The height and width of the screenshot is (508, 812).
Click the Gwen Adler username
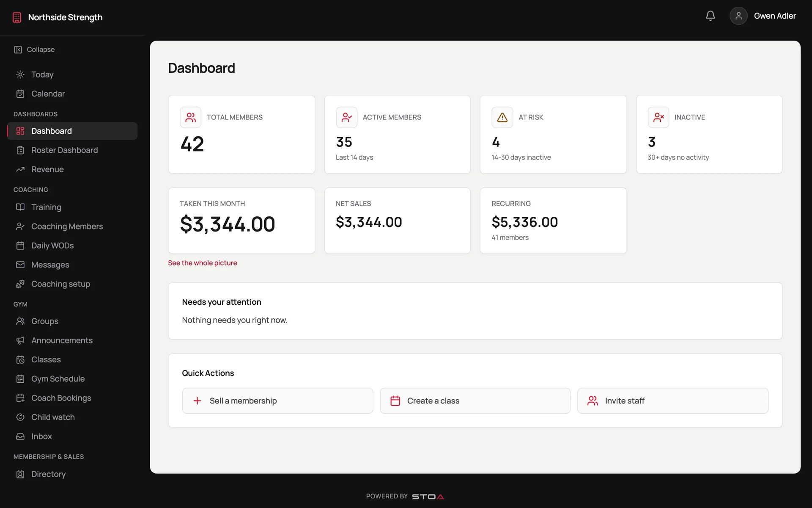(775, 16)
